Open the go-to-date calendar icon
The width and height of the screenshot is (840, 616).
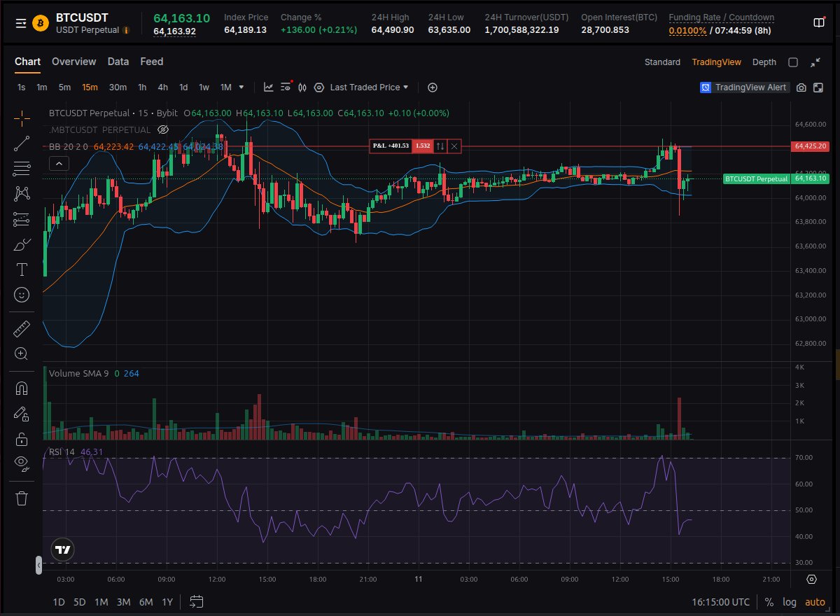[x=196, y=601]
